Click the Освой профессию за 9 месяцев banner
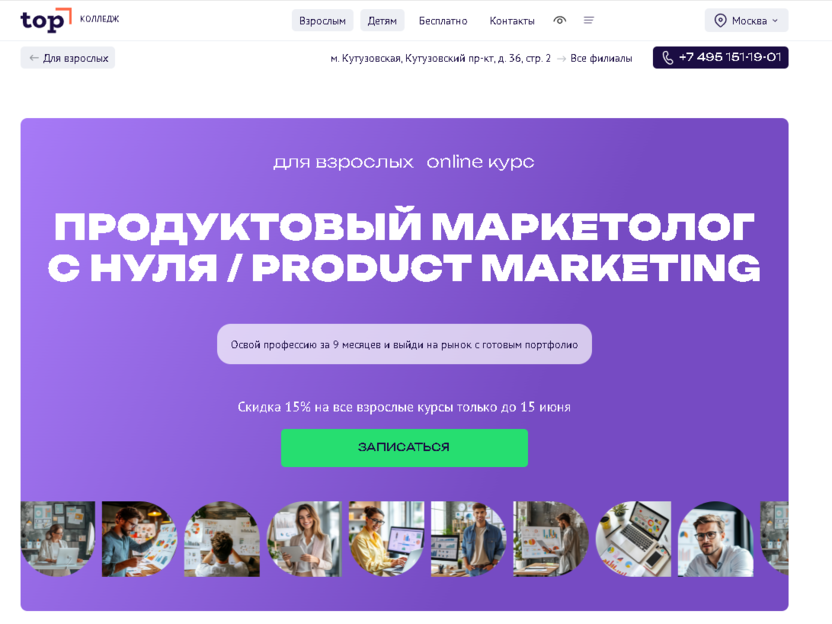The image size is (832, 624). pyautogui.click(x=404, y=344)
